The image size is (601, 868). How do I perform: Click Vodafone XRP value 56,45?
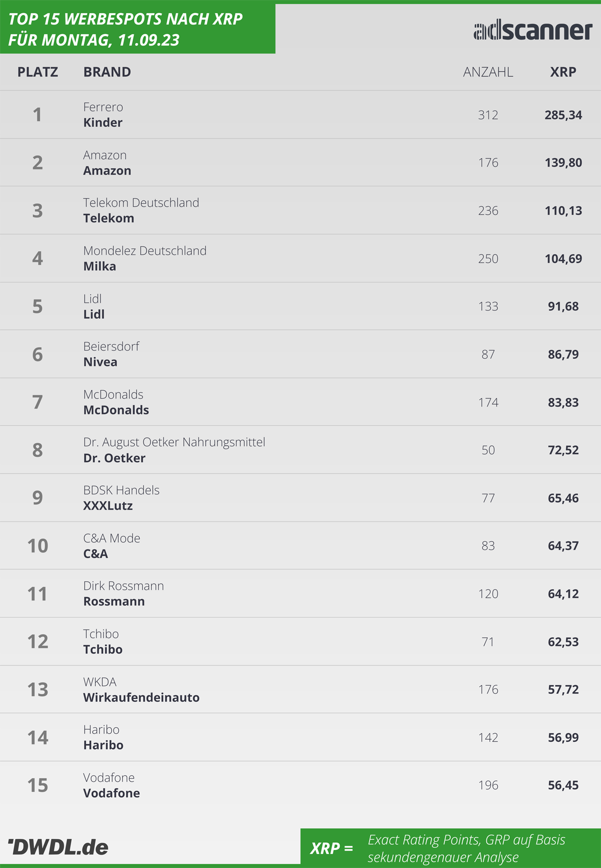[x=563, y=785]
